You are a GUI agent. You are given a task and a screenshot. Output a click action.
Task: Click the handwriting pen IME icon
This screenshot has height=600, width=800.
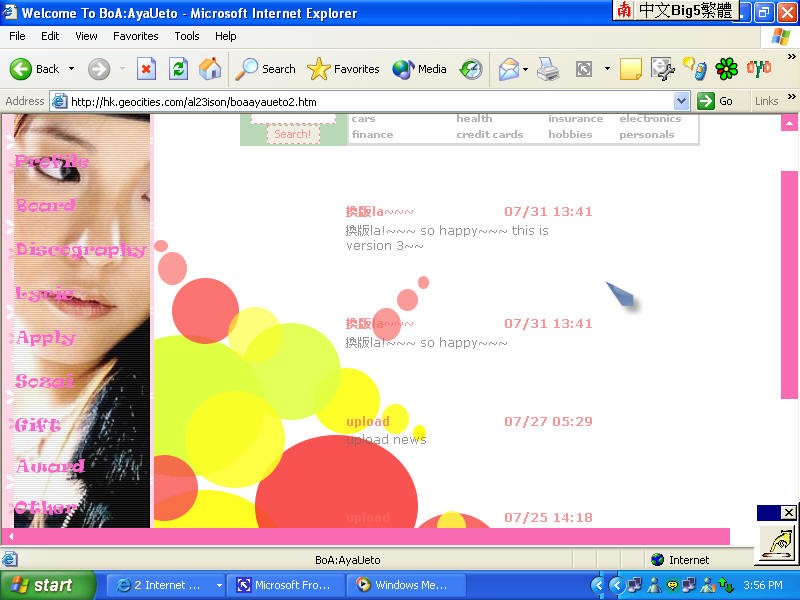777,543
